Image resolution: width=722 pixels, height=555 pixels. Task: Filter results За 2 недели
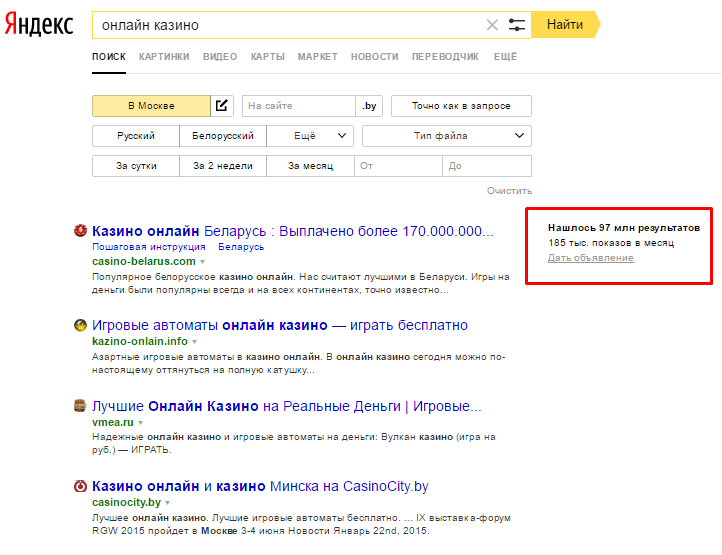(223, 166)
